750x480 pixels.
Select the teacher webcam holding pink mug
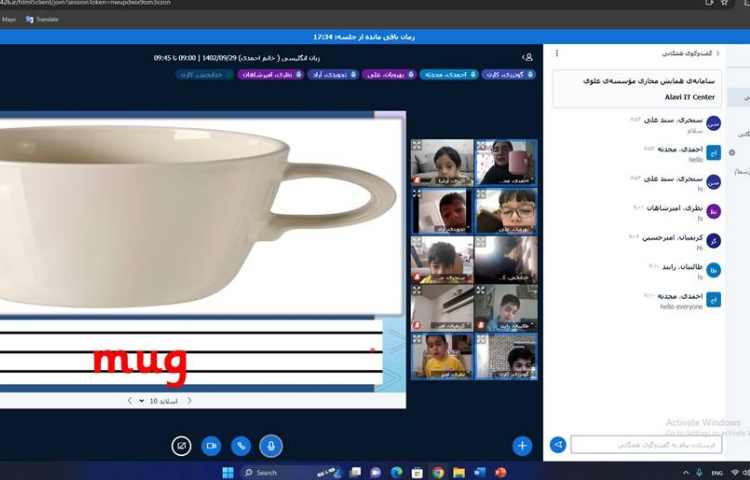click(x=506, y=163)
